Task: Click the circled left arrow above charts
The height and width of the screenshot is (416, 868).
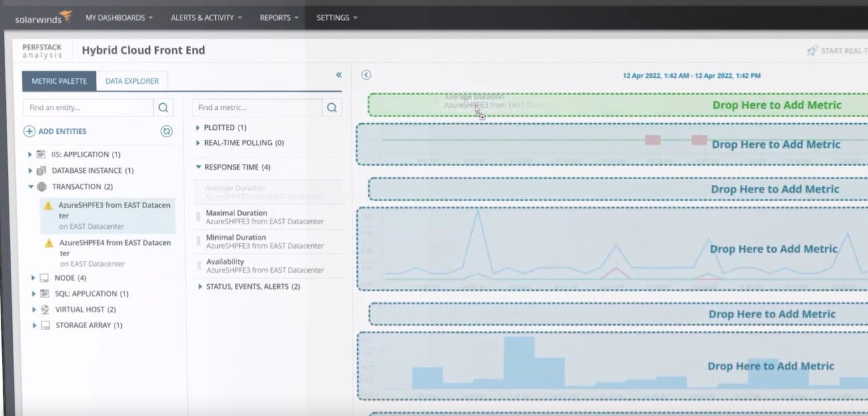Action: click(366, 75)
